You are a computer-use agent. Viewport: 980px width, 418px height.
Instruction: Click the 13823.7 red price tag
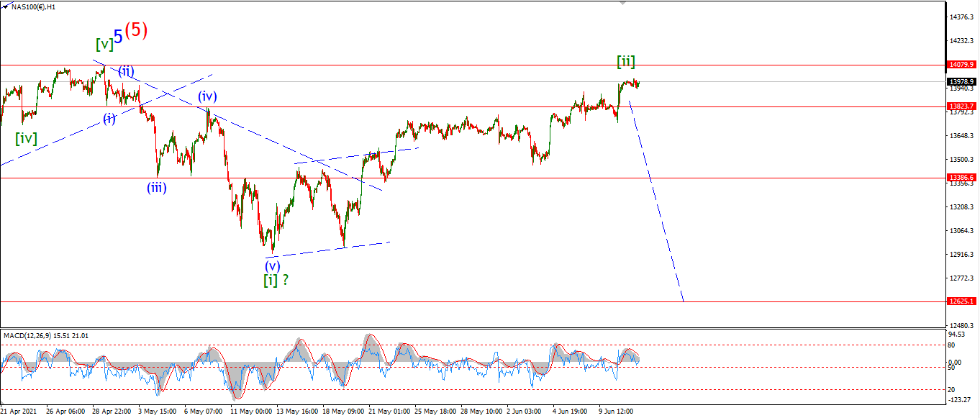tap(962, 106)
